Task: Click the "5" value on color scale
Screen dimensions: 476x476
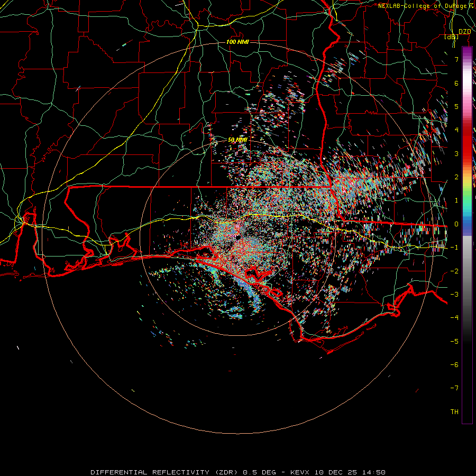Action: [x=456, y=106]
